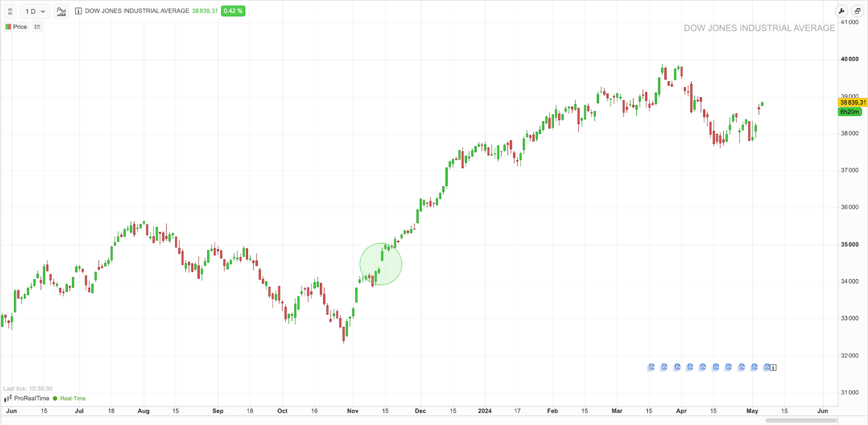The image size is (868, 425).
Task: Click the Feb label on the time axis
Action: pyautogui.click(x=552, y=411)
